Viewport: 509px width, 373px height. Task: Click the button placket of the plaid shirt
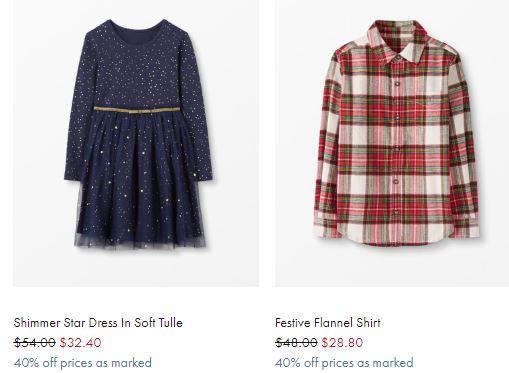(x=396, y=147)
